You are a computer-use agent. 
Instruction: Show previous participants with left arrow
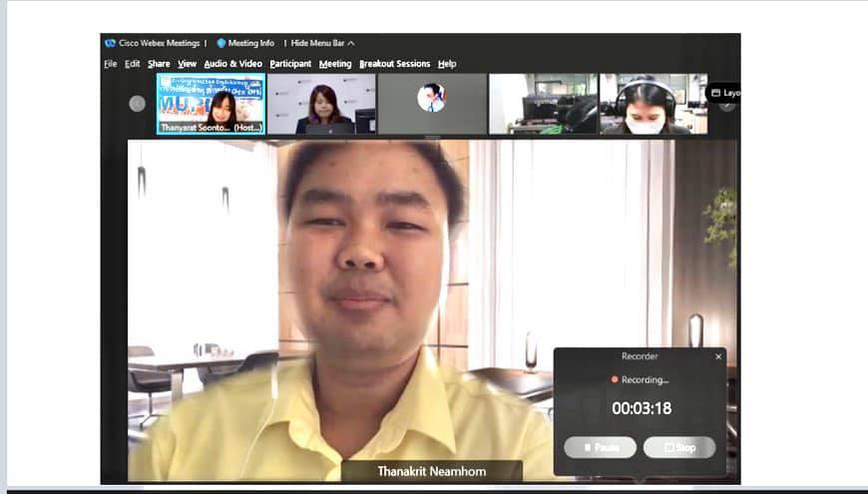[138, 104]
